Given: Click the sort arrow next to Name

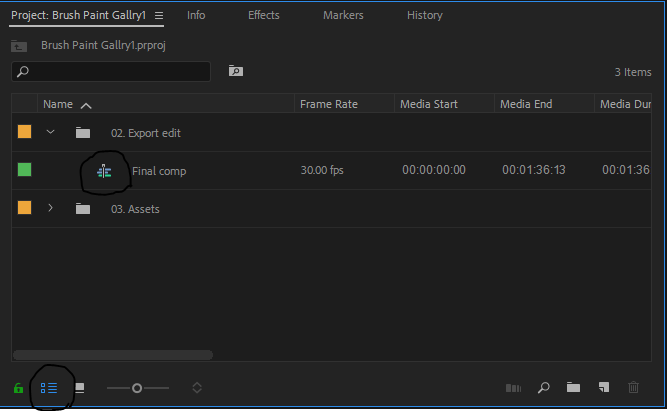Looking at the screenshot, I should click(x=86, y=106).
